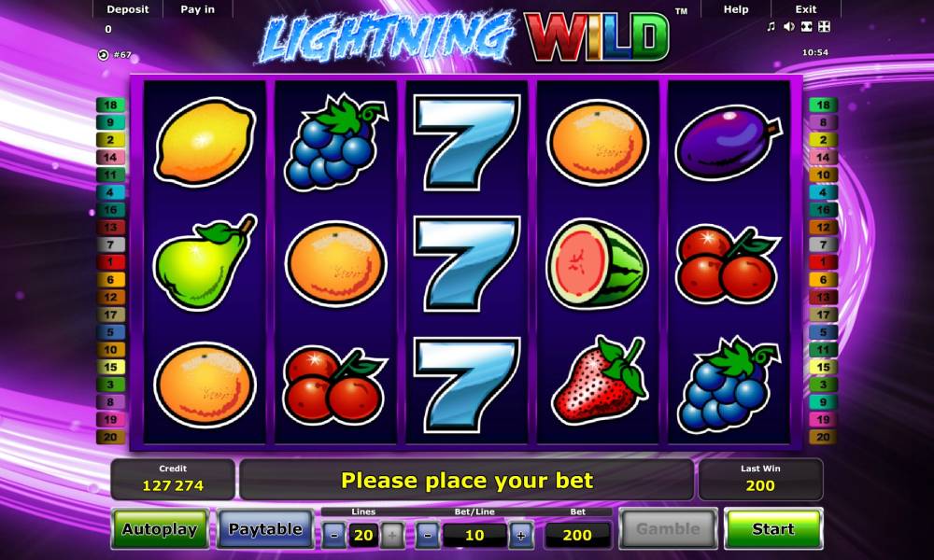The width and height of the screenshot is (934, 560).
Task: Click the history icon next to #67
Action: (103, 55)
